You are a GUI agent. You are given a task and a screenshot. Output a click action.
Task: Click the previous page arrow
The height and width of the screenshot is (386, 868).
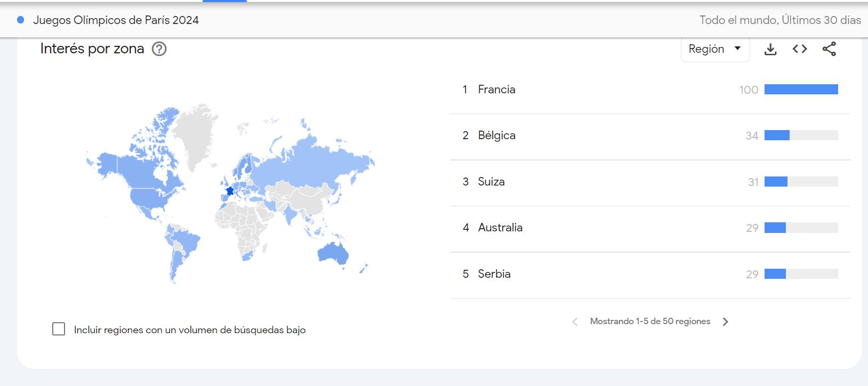click(x=575, y=321)
